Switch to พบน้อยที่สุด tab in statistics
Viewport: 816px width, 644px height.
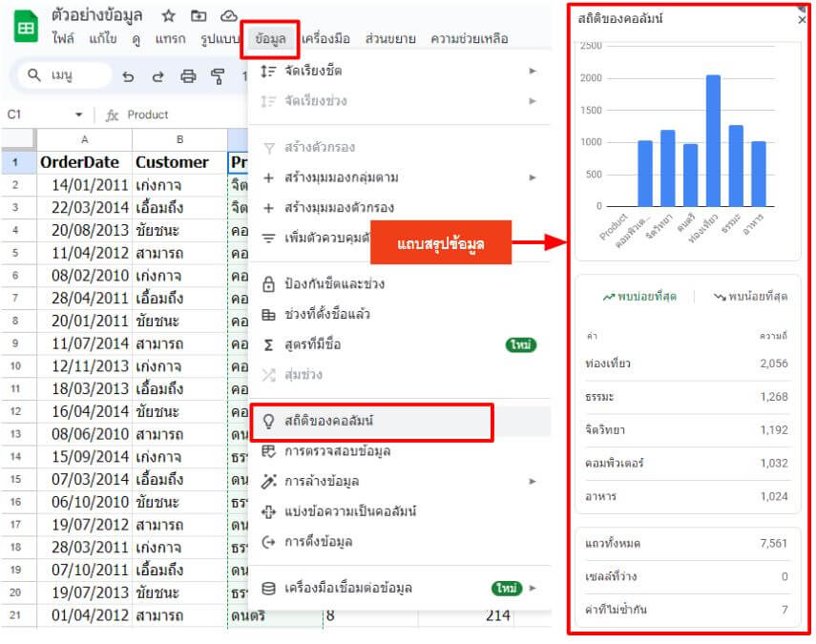click(x=750, y=297)
